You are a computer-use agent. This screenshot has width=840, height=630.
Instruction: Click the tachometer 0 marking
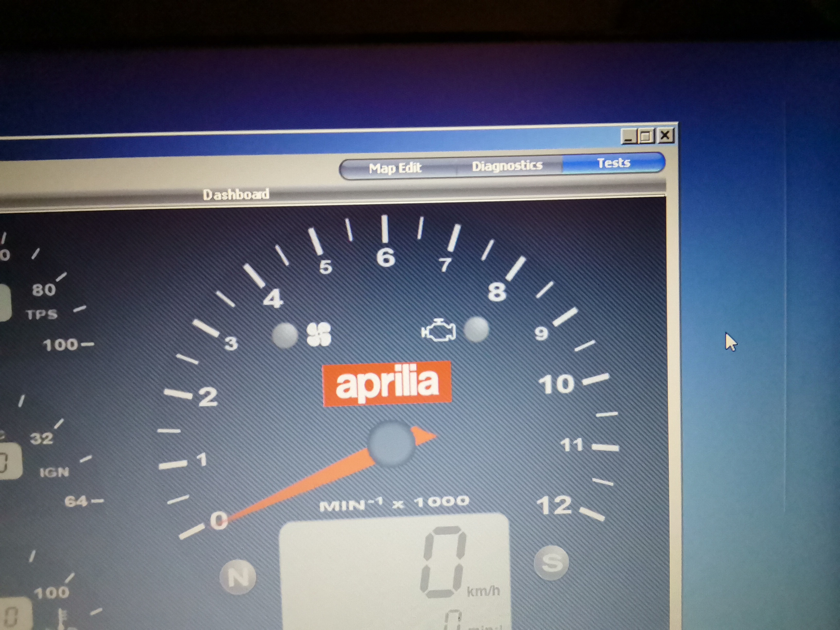219,520
